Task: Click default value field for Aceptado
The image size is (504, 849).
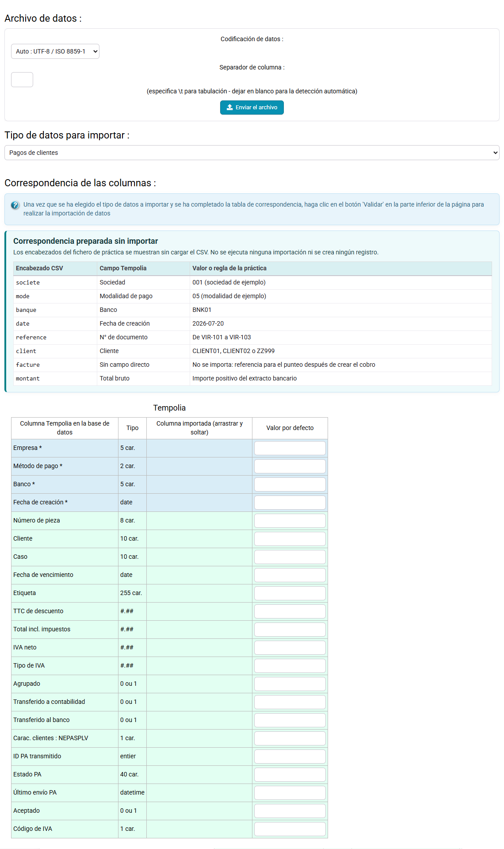Action: click(x=290, y=811)
